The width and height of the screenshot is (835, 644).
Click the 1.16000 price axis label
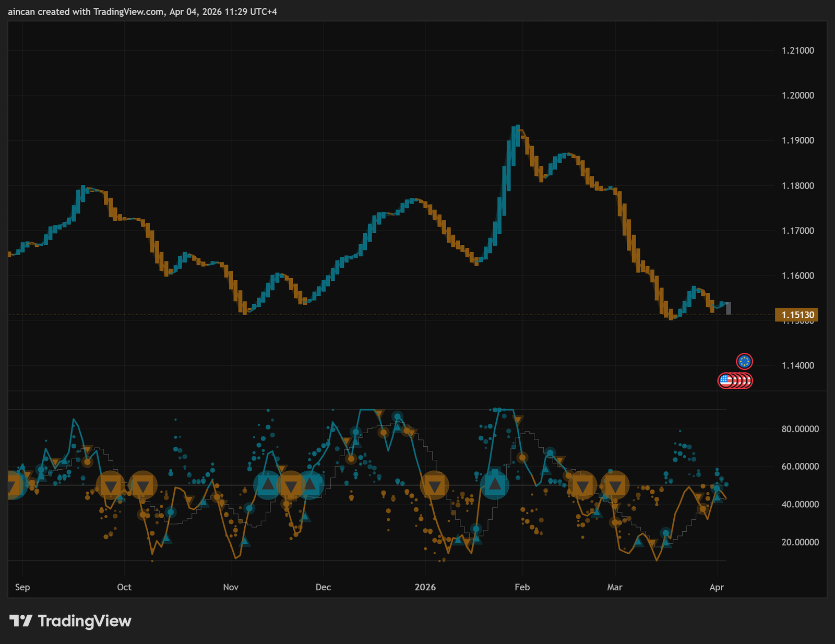point(797,276)
